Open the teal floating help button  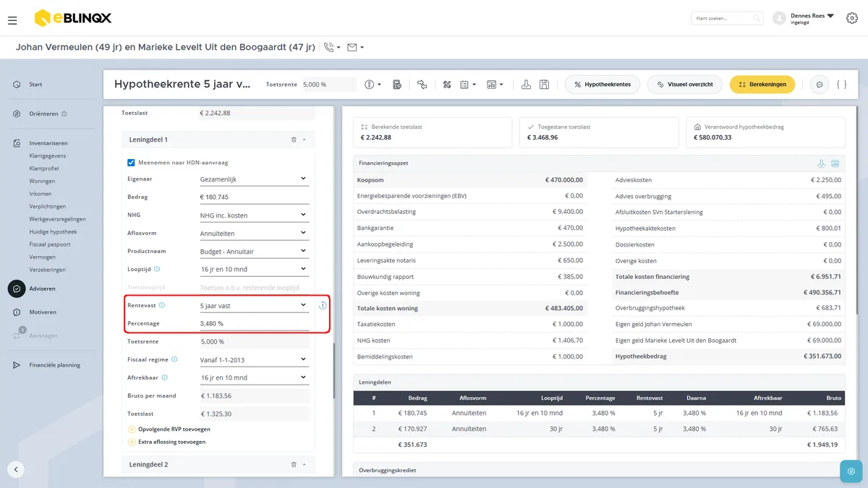(851, 471)
